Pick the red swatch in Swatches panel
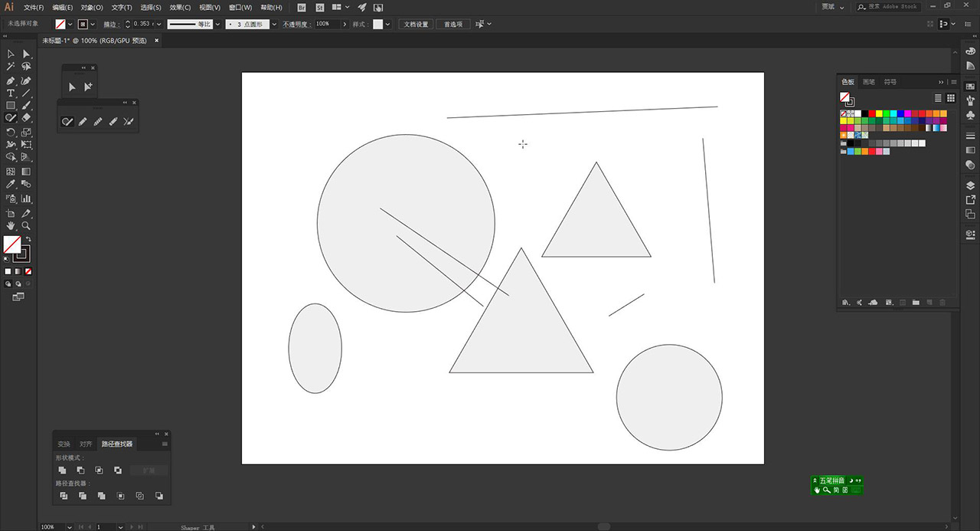The image size is (980, 531). 872,113
